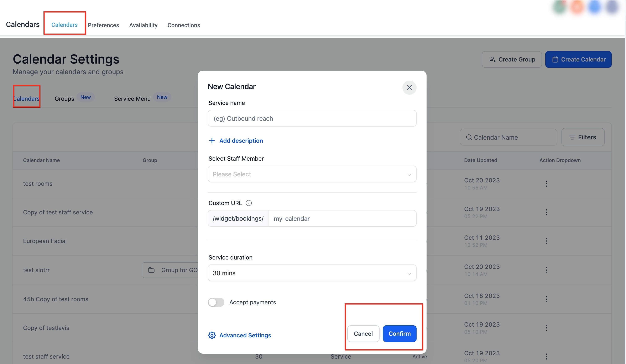Switch to Preferences tab

tap(103, 25)
